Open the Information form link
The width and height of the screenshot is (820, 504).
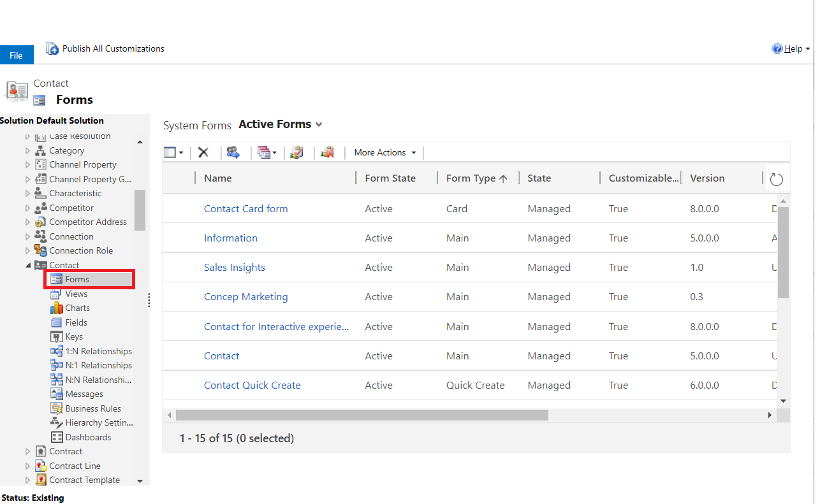(231, 238)
